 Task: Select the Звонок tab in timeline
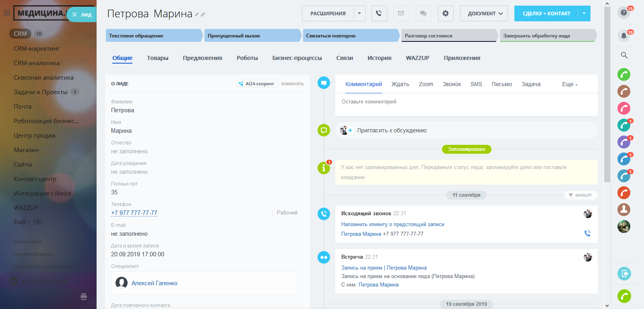(x=452, y=84)
